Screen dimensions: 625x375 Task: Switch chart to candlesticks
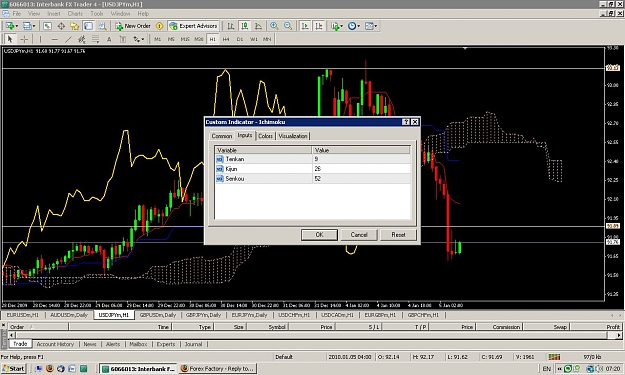tap(244, 26)
